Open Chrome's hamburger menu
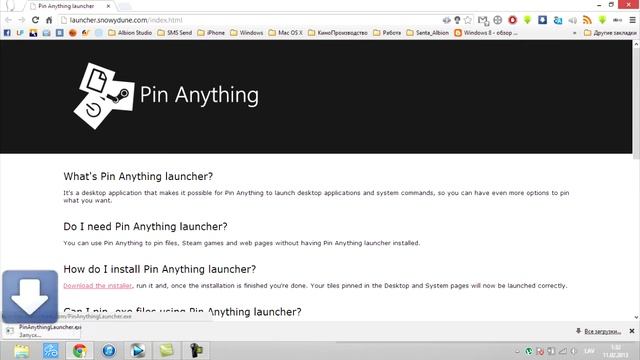The width and height of the screenshot is (640, 360). pos(632,20)
